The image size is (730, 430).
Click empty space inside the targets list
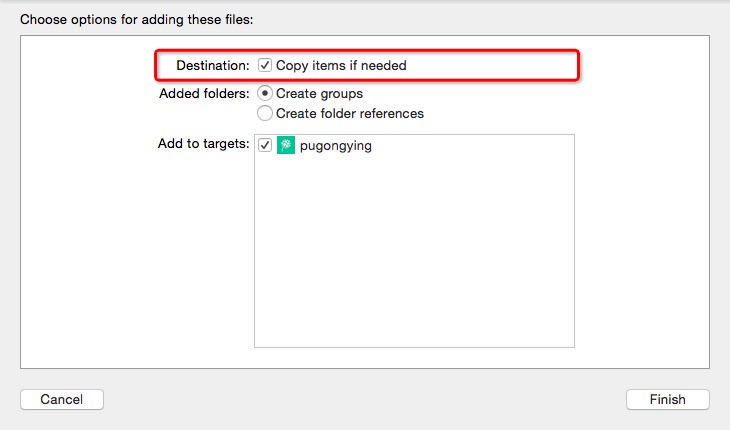click(414, 260)
